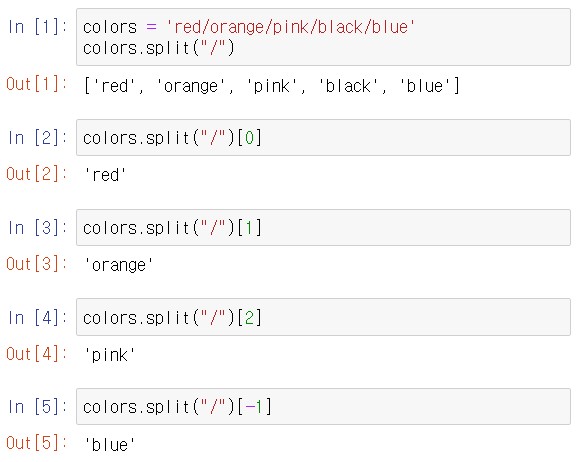Select the In [4] prompt label
The image size is (581, 462).
coord(38,318)
